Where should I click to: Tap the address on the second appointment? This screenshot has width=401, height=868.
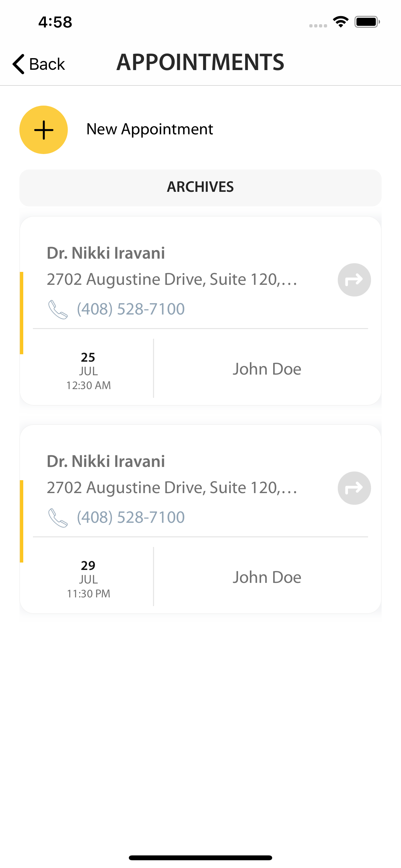coord(172,488)
